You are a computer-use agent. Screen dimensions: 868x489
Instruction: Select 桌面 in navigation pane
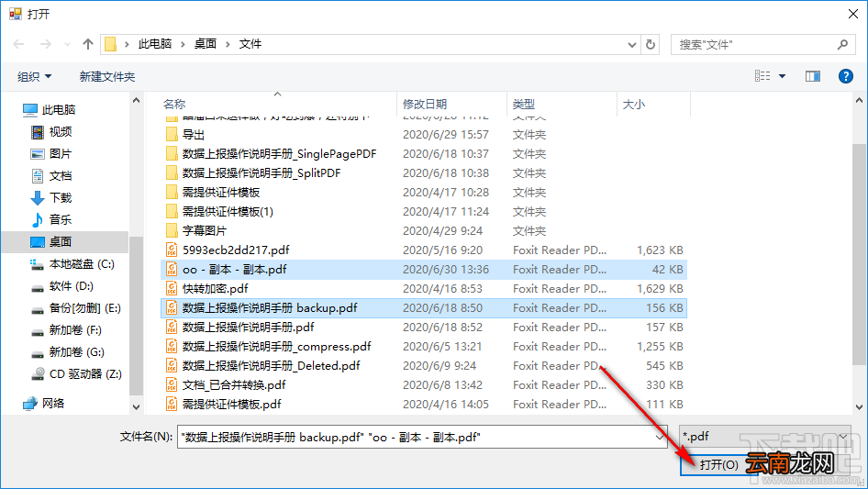[x=65, y=242]
